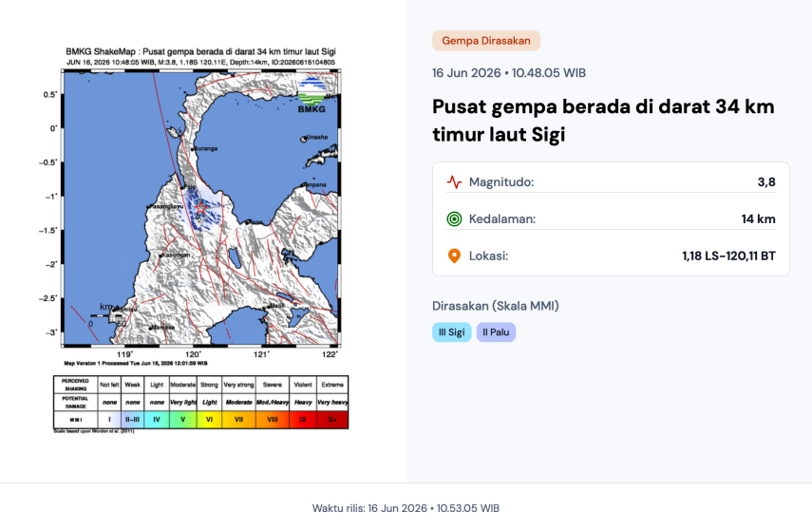Viewport: 812px width, 530px height.
Task: Click the "Violent" legend header
Action: coord(303,385)
